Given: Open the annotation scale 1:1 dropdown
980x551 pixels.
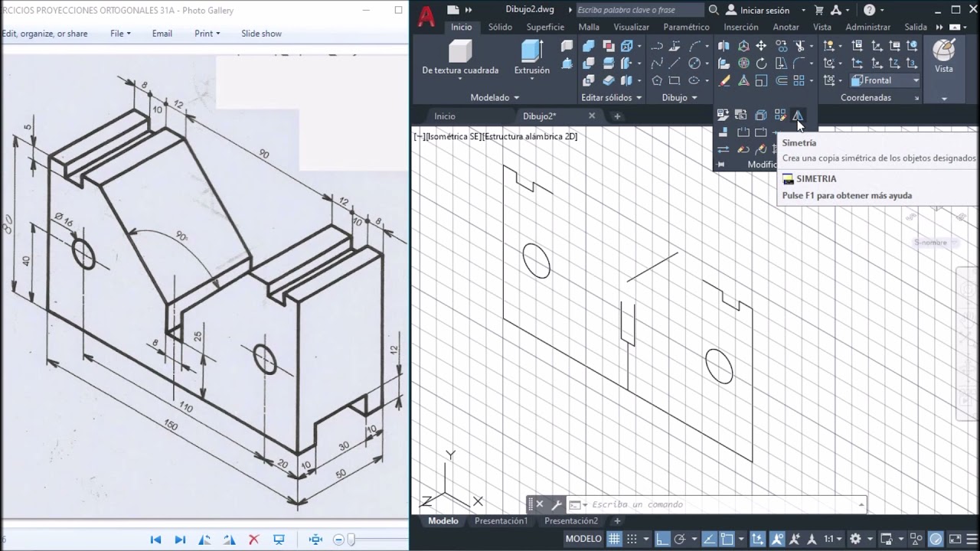Looking at the screenshot, I should point(832,539).
